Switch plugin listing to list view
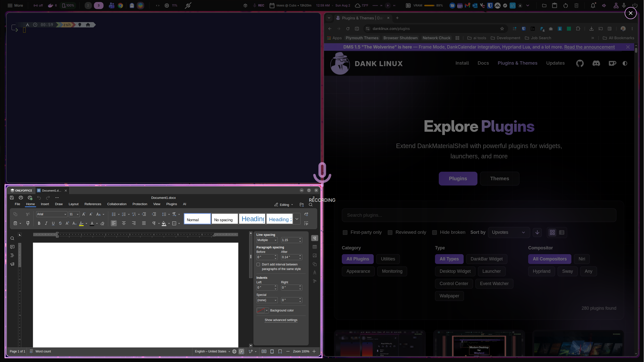The image size is (644, 362). (x=562, y=233)
